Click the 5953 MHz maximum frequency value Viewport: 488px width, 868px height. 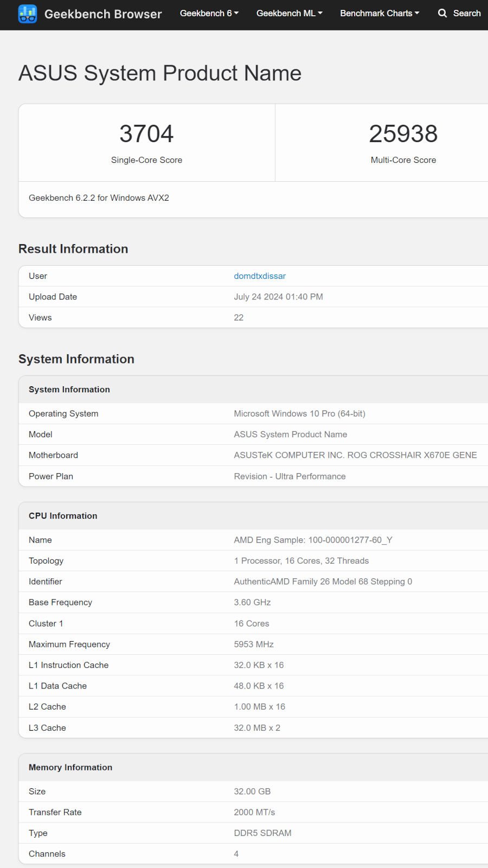(x=254, y=644)
